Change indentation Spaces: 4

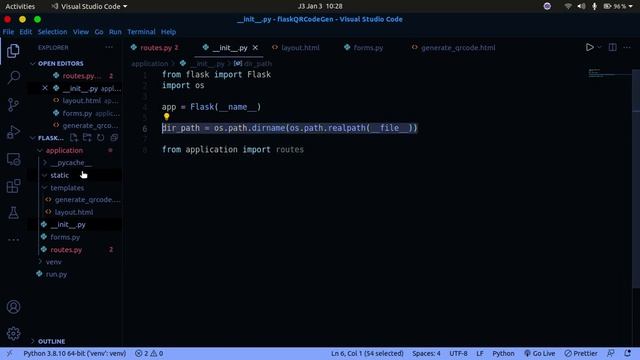coord(426,353)
